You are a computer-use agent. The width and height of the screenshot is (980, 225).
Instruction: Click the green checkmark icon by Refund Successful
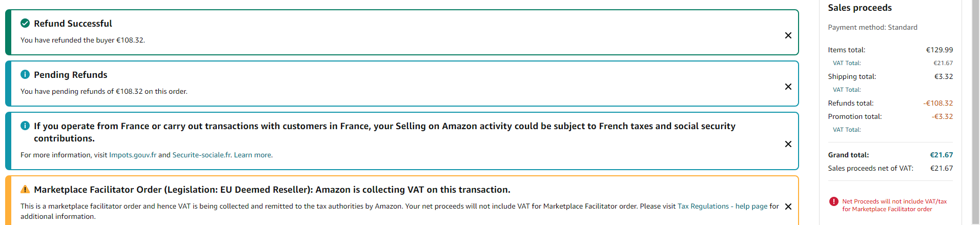point(25,23)
